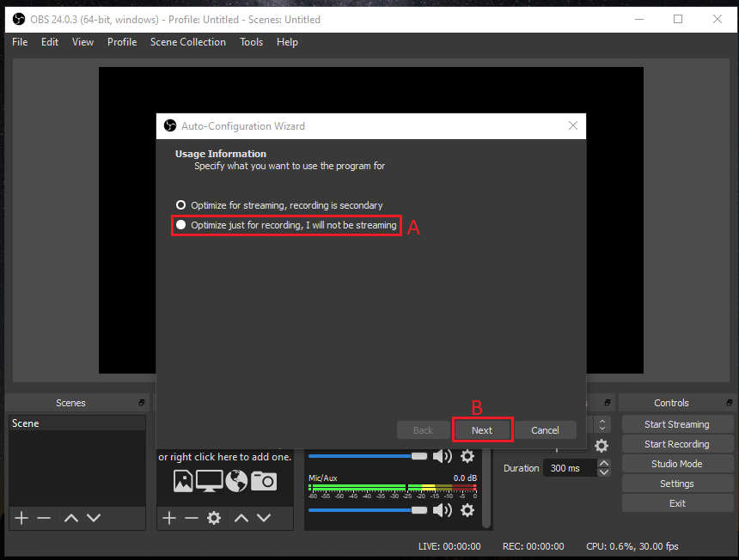Move source down in Sources panel
This screenshot has width=739, height=560.
click(264, 518)
